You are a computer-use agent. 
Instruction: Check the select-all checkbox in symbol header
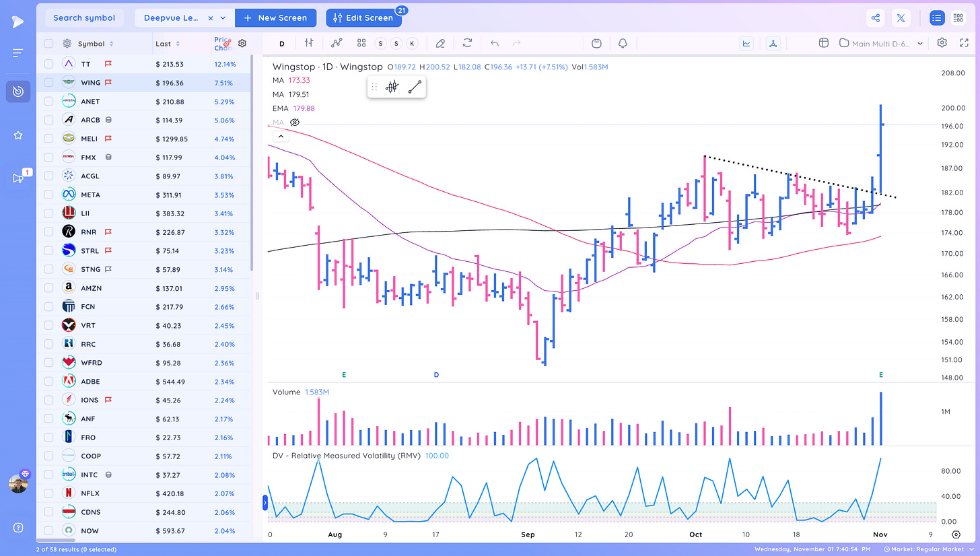48,44
